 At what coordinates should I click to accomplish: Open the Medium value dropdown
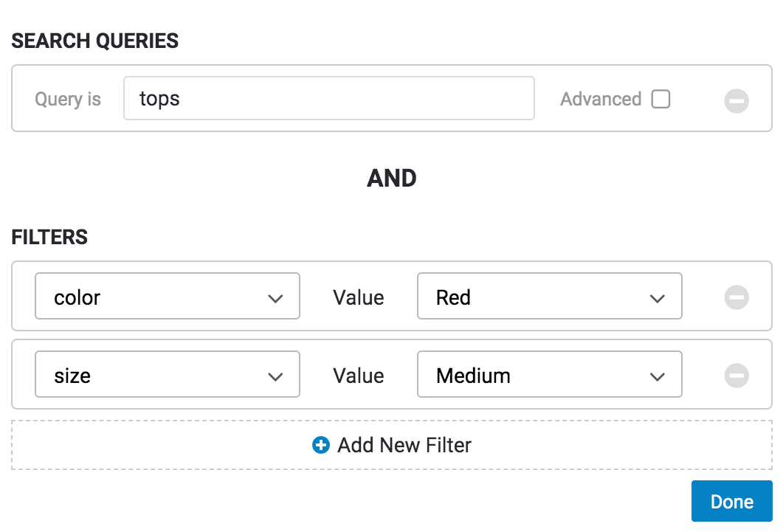tap(549, 375)
